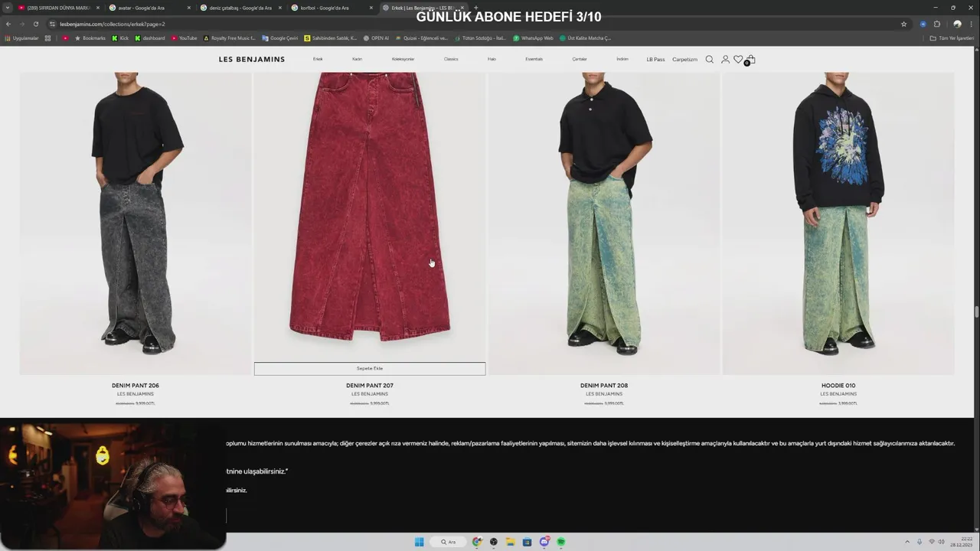The height and width of the screenshot is (551, 980).
Task: Open the dashboard bookmark
Action: [x=149, y=37]
